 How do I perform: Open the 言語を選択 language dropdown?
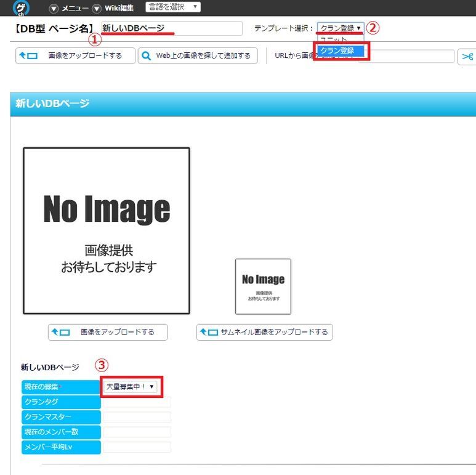172,7
